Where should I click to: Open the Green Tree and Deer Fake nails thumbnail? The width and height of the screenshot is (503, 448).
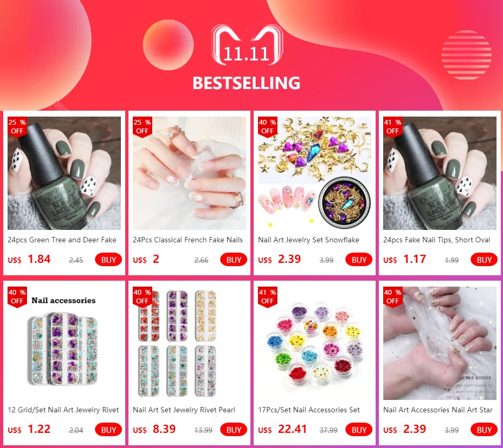click(x=64, y=173)
